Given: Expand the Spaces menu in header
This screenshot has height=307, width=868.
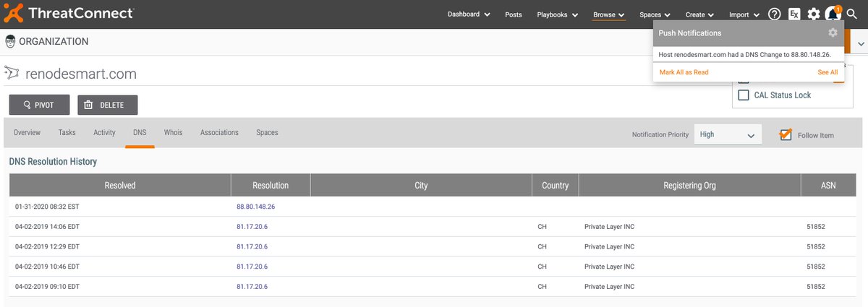Looking at the screenshot, I should [655, 14].
